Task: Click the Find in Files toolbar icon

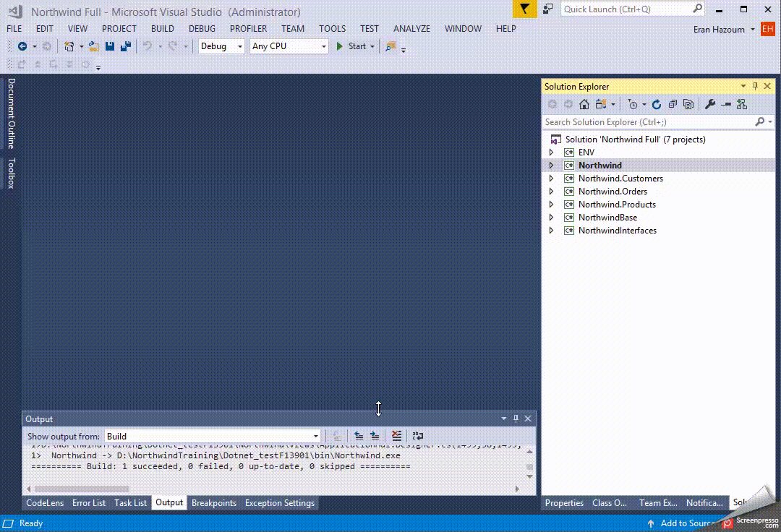Action: [390, 46]
